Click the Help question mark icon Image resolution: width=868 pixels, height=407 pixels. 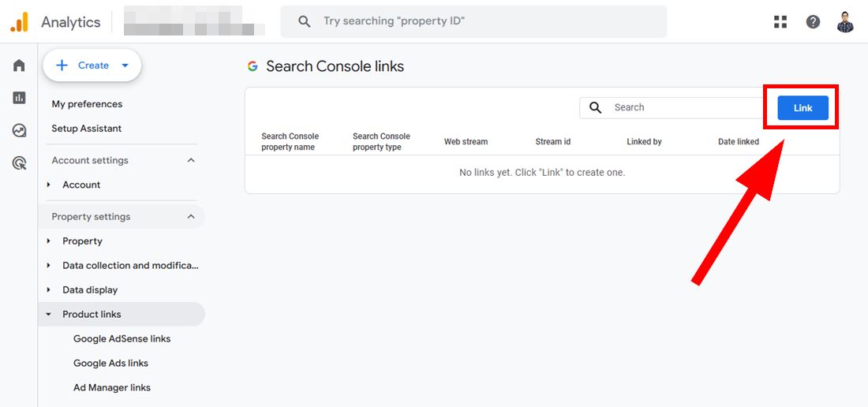tap(813, 21)
